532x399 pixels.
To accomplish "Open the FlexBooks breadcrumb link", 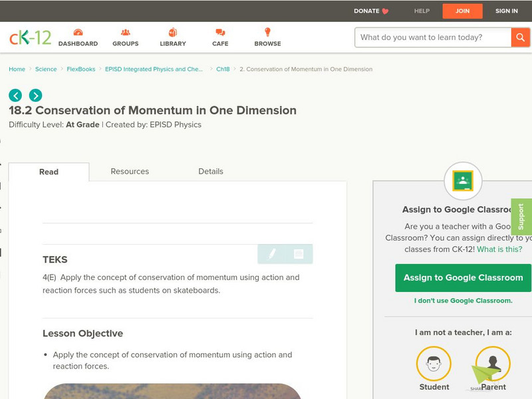I will [80, 69].
